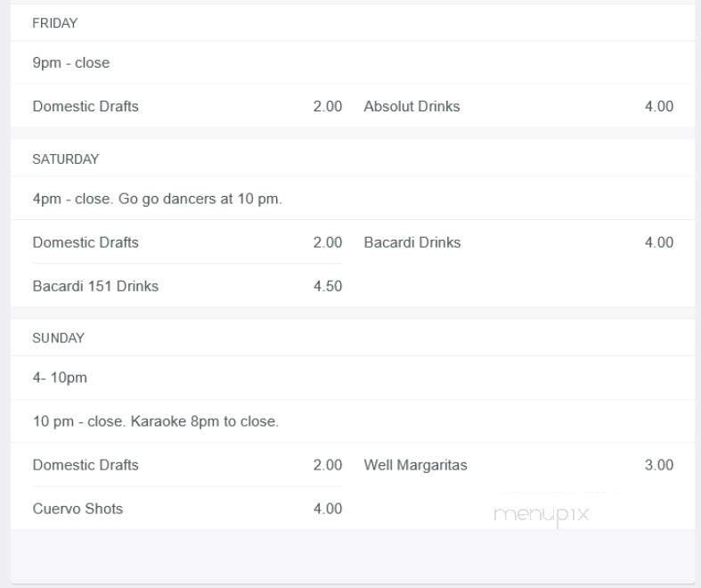Select the "4- 10pm" Sunday hours
Image resolution: width=701 pixels, height=588 pixels.
pyautogui.click(x=60, y=378)
